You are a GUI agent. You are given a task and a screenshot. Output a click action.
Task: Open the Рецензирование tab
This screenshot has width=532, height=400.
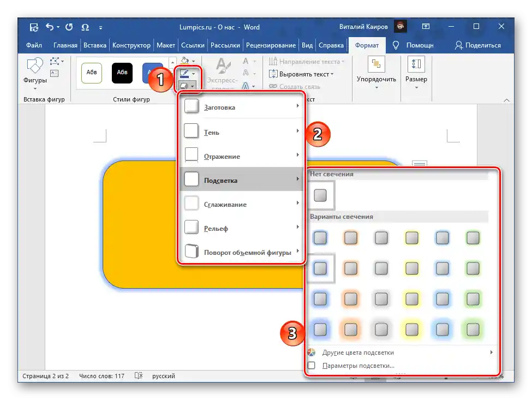pyautogui.click(x=271, y=45)
